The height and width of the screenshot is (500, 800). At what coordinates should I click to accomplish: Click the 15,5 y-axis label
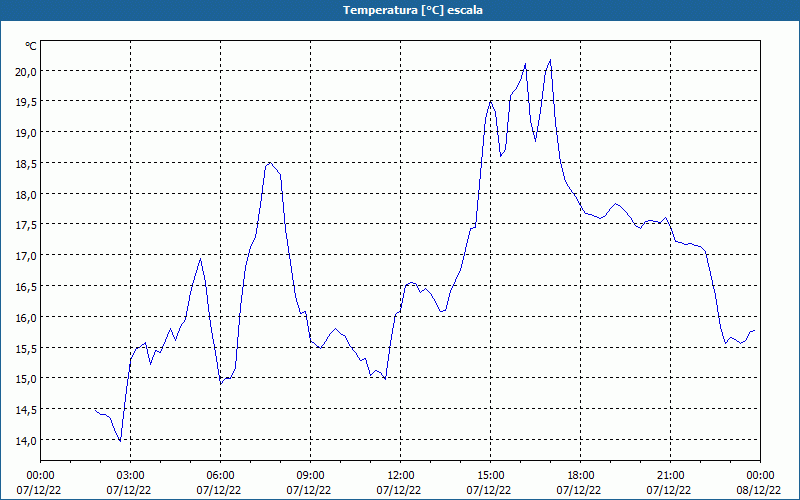pos(27,348)
